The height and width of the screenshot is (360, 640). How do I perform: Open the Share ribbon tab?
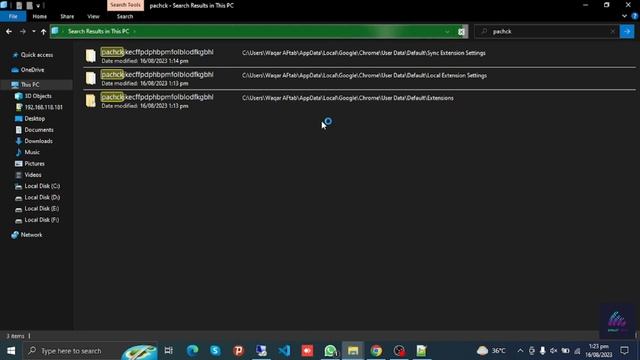[67, 17]
